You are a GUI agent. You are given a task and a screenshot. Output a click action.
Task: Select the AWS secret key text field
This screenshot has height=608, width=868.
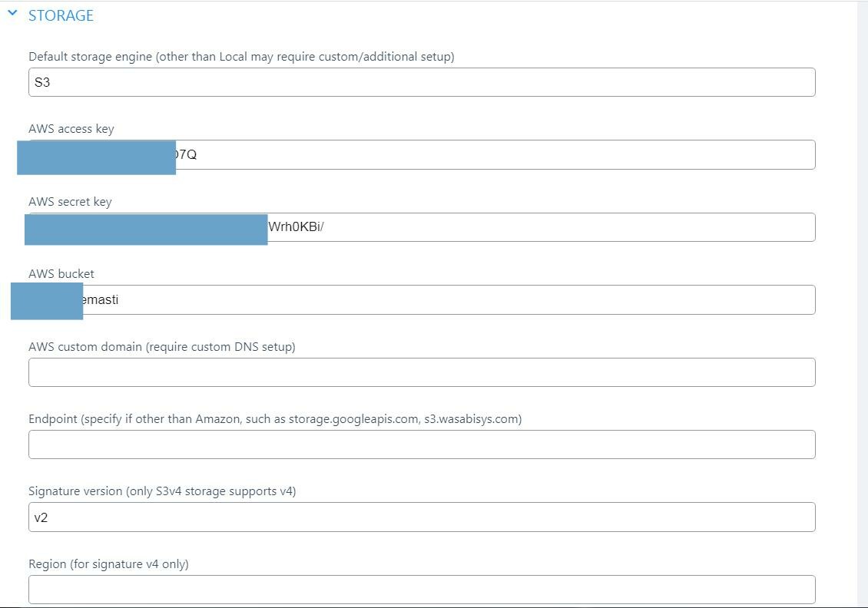[x=538, y=227]
